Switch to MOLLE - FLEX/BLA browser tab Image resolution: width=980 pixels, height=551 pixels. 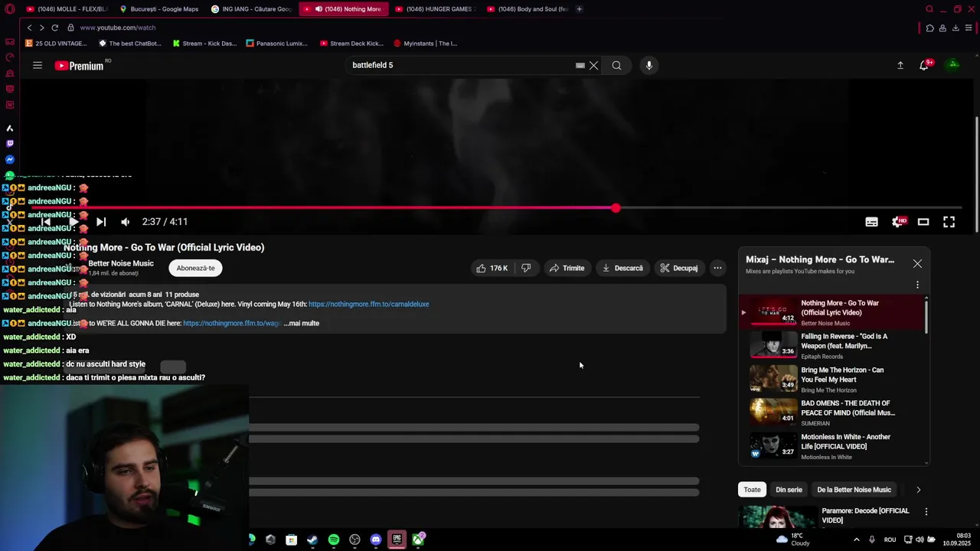(67, 9)
